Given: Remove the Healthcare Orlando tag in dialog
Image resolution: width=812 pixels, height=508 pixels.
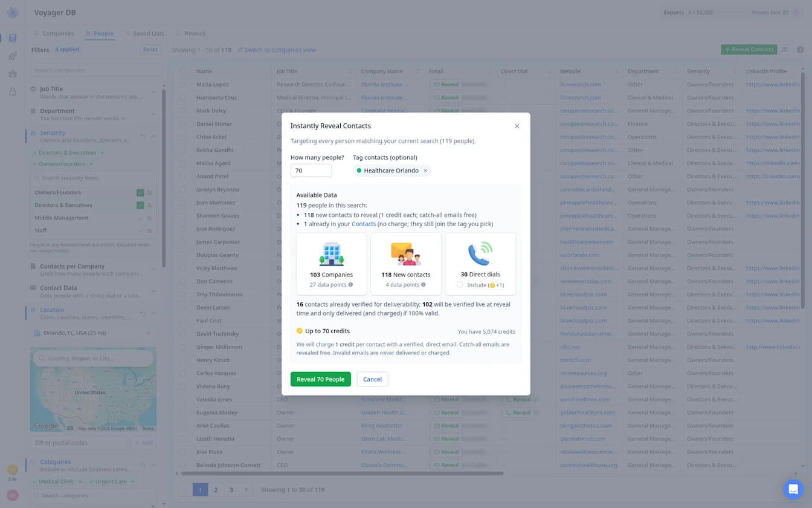Looking at the screenshot, I should pos(425,171).
